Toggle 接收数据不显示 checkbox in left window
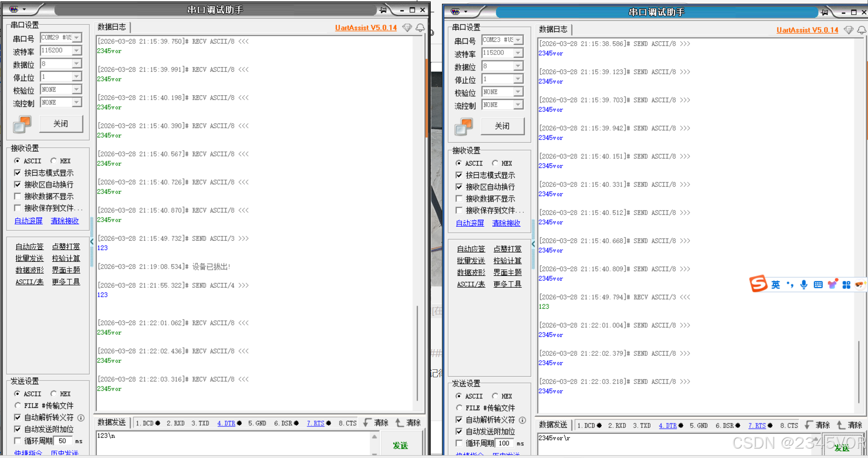Viewport: 868px width, 458px height. tap(18, 196)
